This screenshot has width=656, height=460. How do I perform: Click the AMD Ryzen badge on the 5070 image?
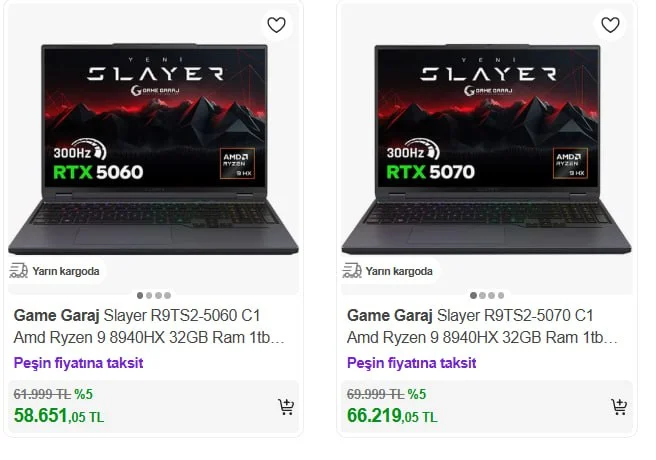pos(570,164)
